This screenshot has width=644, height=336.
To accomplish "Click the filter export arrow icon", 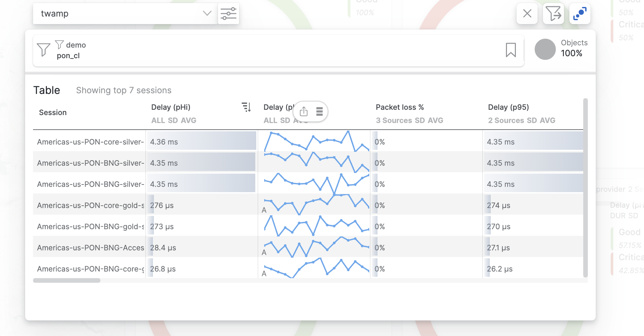I will pos(553,14).
